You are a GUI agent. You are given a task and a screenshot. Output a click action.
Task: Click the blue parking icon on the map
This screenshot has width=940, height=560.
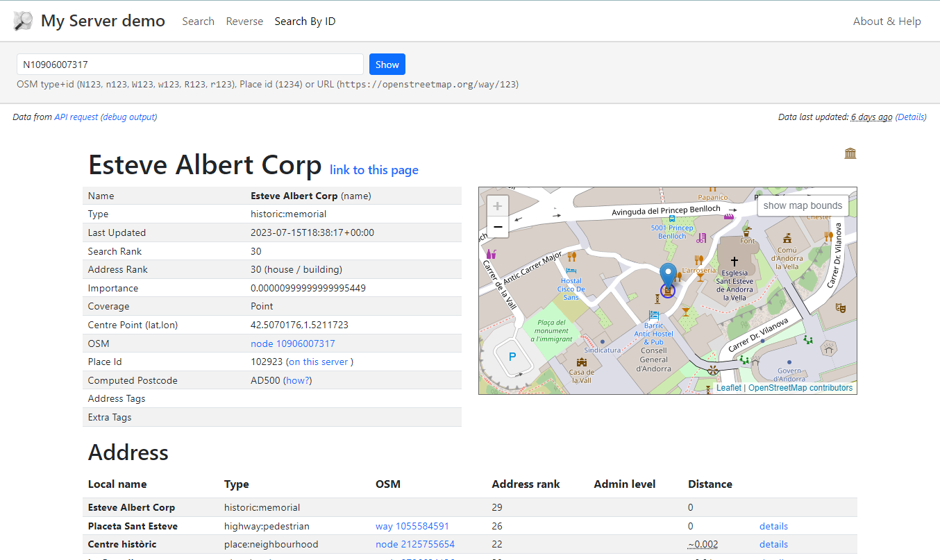point(512,356)
